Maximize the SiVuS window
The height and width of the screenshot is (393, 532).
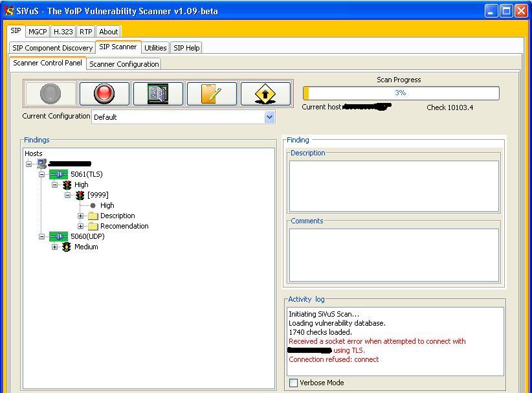pos(506,11)
